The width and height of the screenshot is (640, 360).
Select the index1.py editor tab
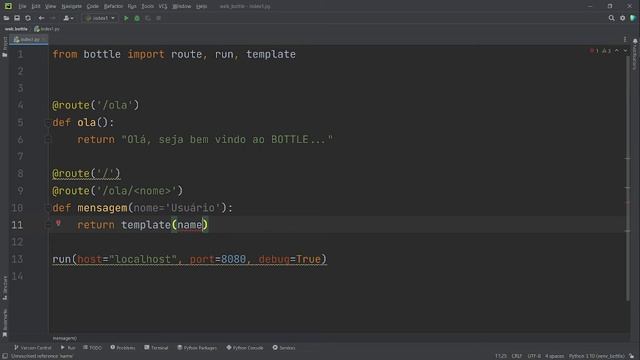(29, 39)
